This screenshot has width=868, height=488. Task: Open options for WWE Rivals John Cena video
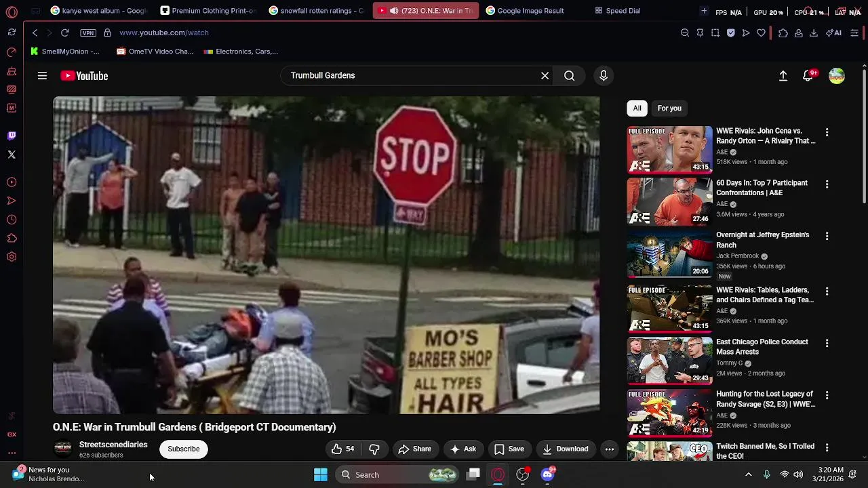click(827, 132)
